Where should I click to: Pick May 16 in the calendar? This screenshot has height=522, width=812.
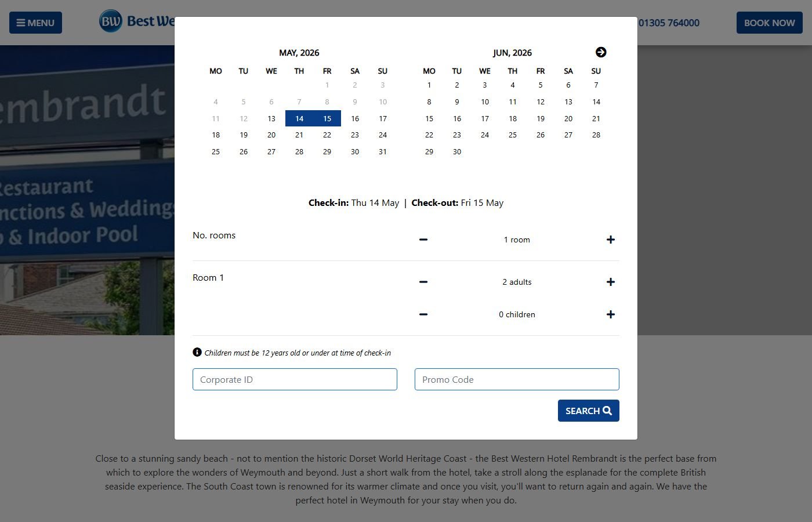(x=355, y=118)
